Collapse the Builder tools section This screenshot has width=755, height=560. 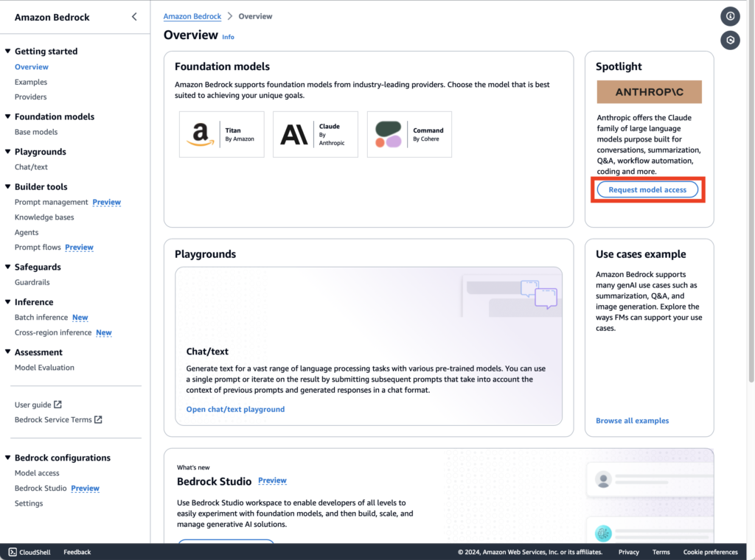pos(7,186)
